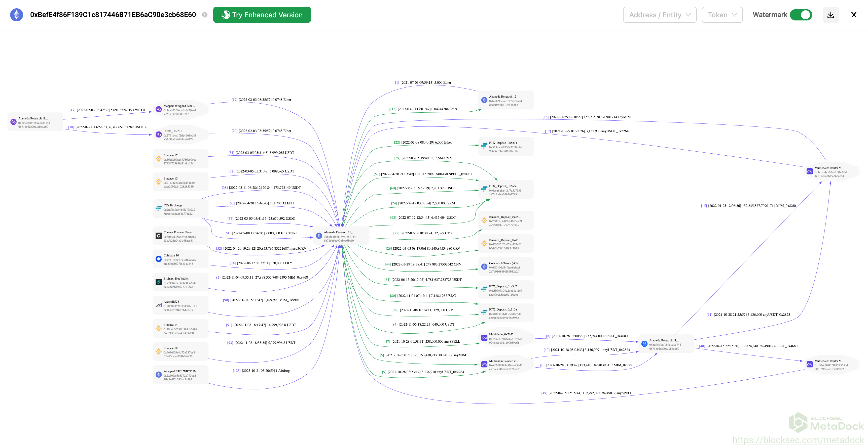Image resolution: width=868 pixels, height=448 pixels.
Task: Open the Address / Entity dropdown
Action: pyautogui.click(x=659, y=15)
